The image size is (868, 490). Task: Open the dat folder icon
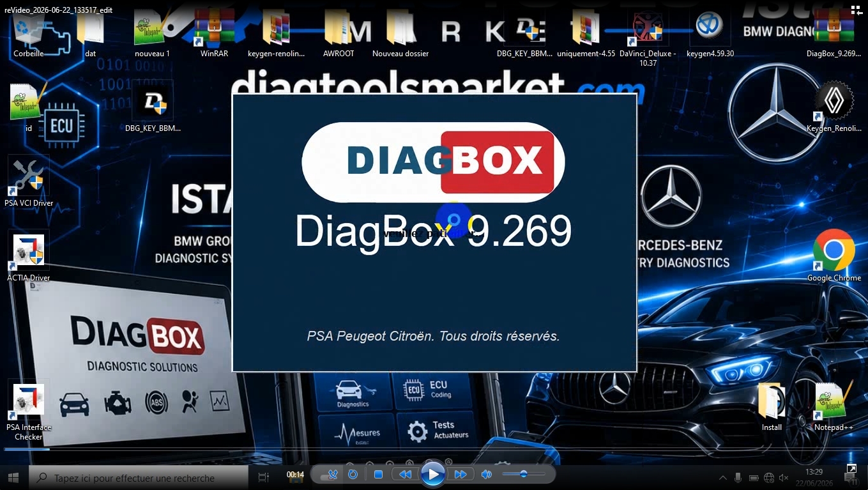point(90,32)
